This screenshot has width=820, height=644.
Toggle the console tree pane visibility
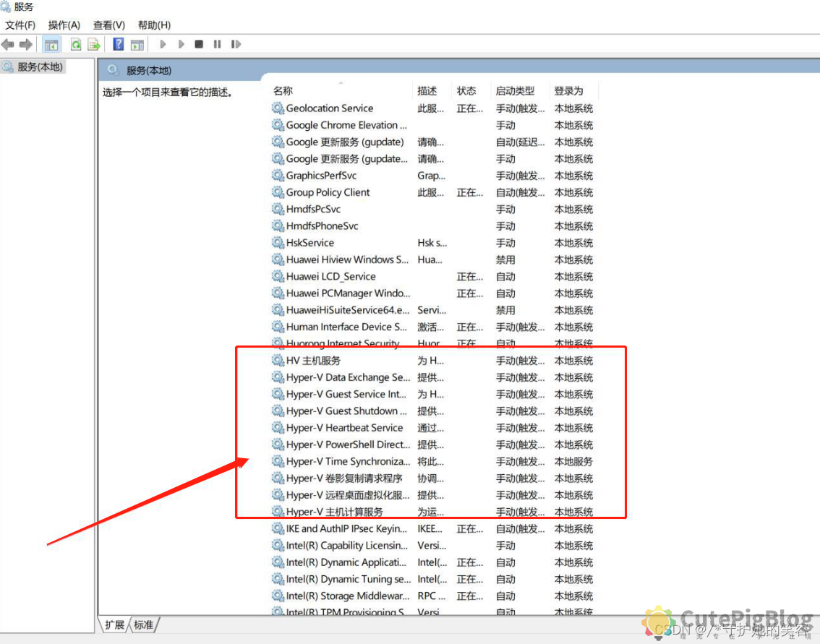pyautogui.click(x=51, y=44)
